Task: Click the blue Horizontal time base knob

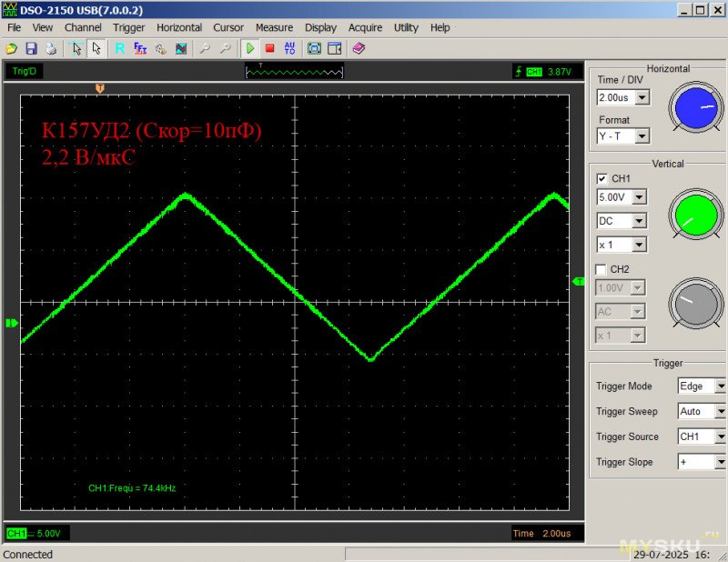Action: point(696,107)
